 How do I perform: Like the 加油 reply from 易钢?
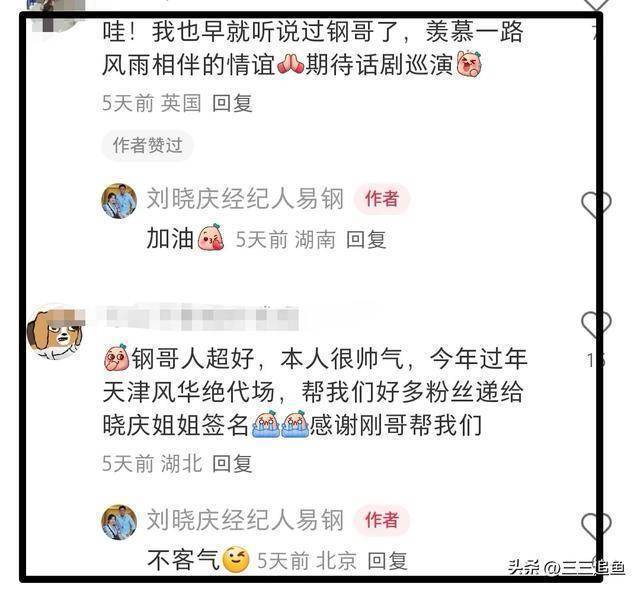point(596,204)
